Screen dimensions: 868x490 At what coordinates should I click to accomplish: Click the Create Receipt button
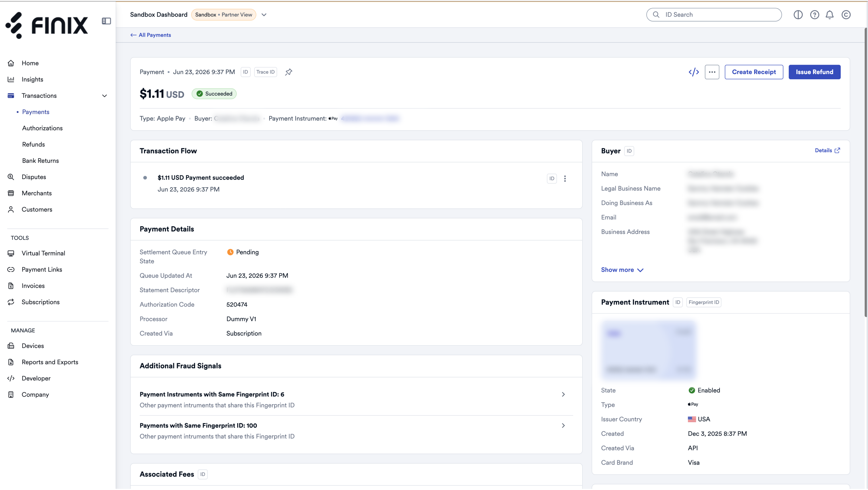(754, 72)
